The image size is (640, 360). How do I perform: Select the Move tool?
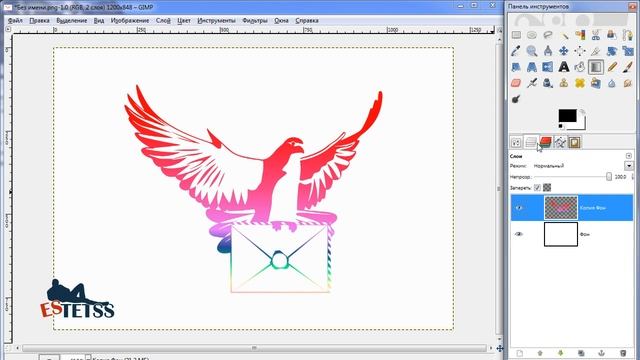pyautogui.click(x=564, y=51)
